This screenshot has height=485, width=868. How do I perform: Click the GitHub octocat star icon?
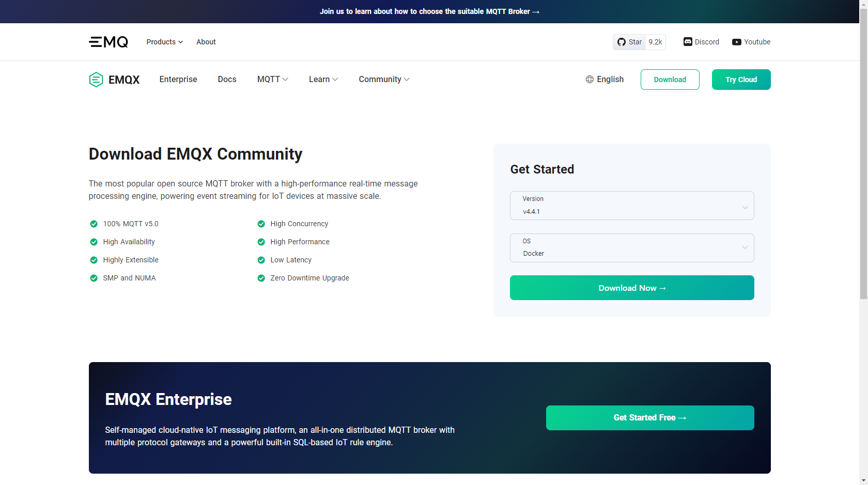(x=622, y=42)
